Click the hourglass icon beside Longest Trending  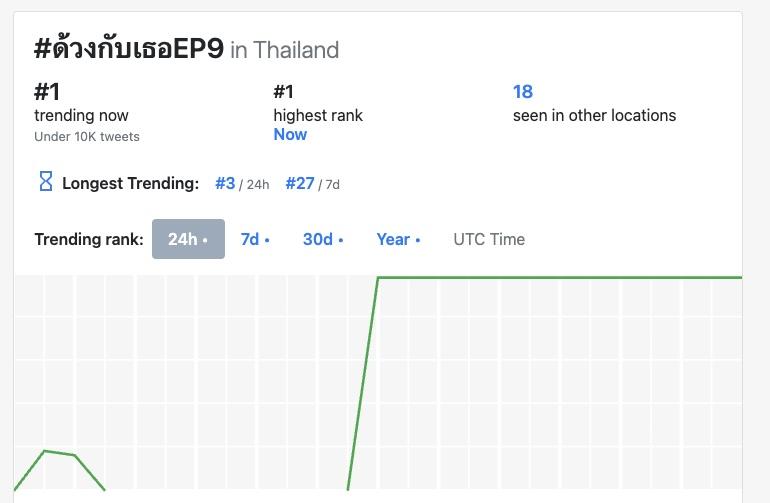(45, 182)
